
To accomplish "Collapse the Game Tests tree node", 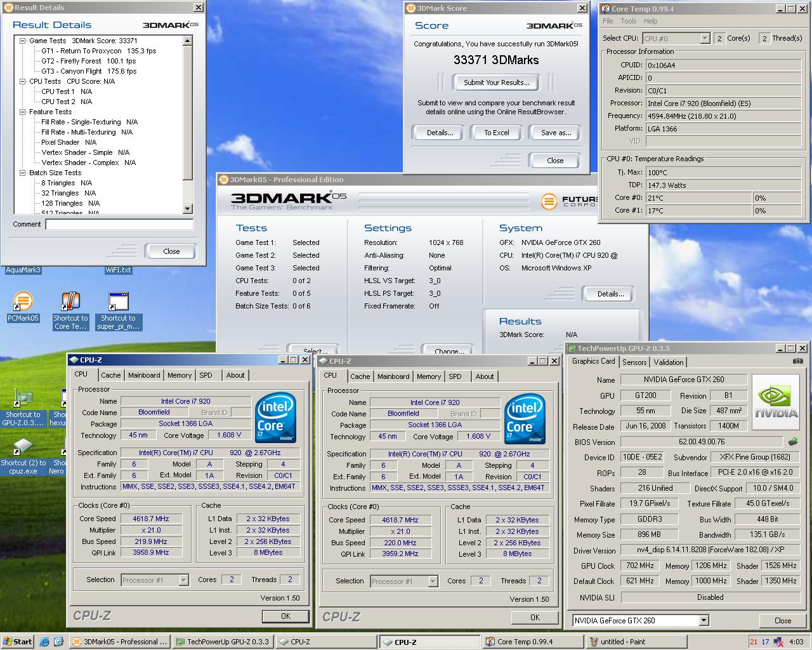I will tap(22, 41).
